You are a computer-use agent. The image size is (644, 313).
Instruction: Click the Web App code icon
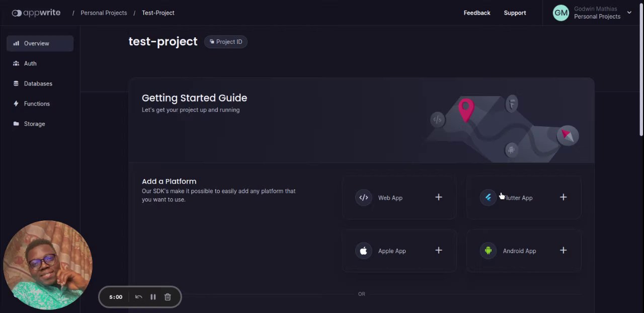(x=364, y=198)
